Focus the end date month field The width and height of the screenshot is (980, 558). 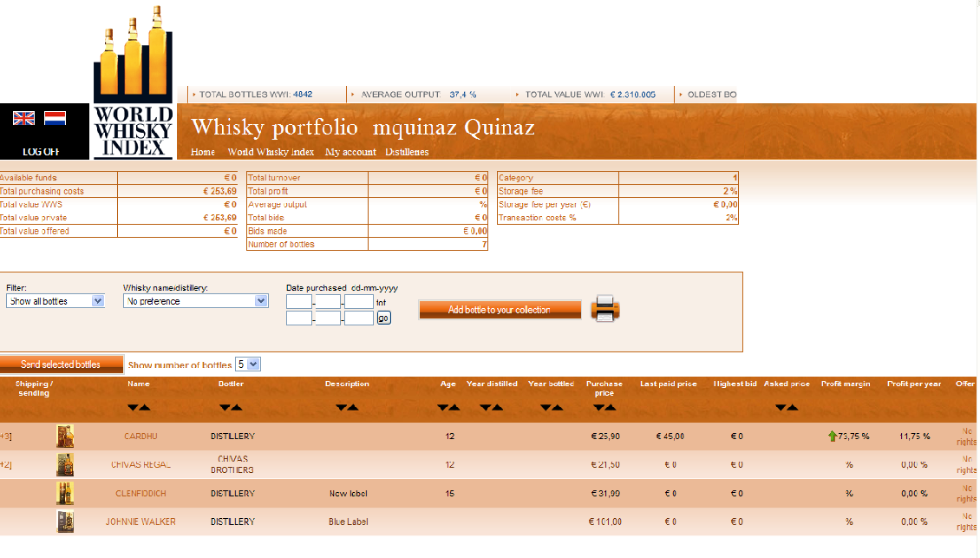coord(328,318)
